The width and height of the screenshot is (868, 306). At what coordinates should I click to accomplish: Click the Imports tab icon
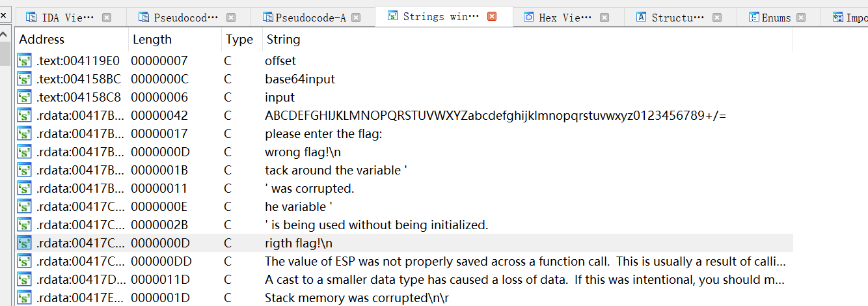point(837,18)
